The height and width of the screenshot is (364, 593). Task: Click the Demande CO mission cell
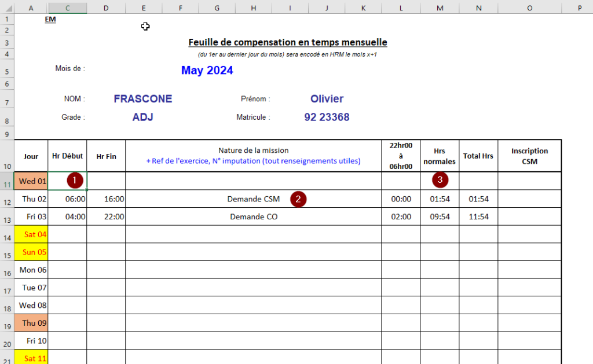(254, 217)
